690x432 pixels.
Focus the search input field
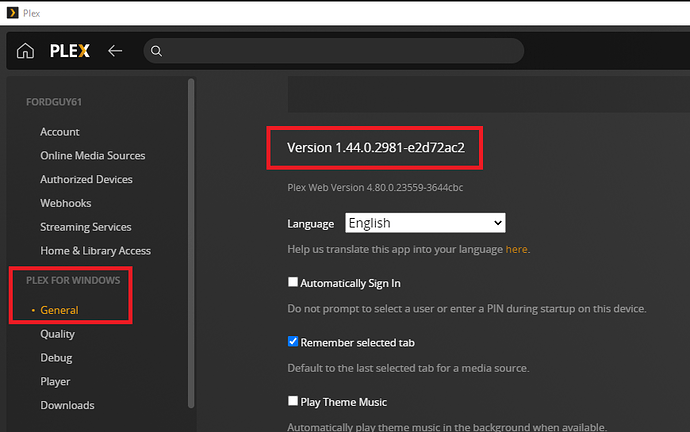[334, 51]
